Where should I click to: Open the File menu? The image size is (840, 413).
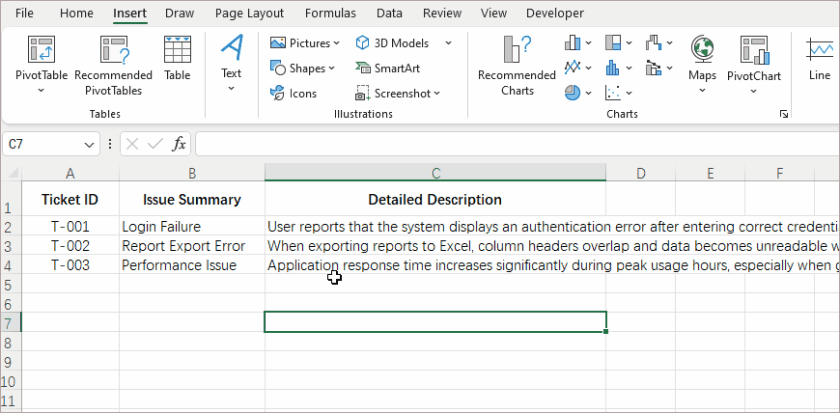click(25, 13)
